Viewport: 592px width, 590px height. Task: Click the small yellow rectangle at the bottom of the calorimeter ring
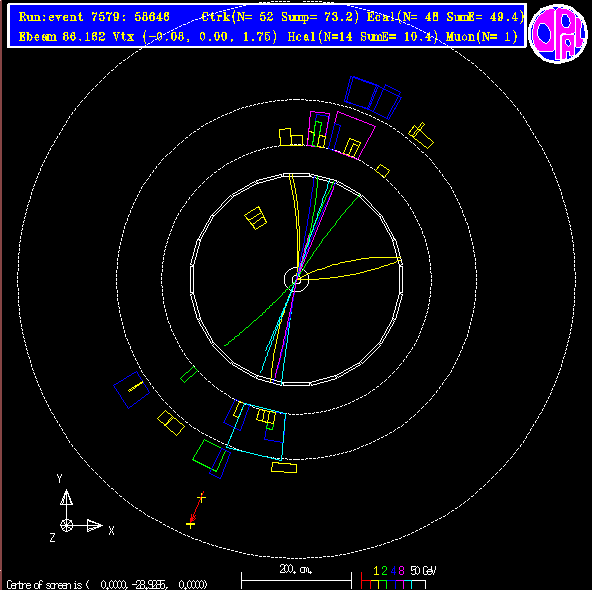click(284, 467)
